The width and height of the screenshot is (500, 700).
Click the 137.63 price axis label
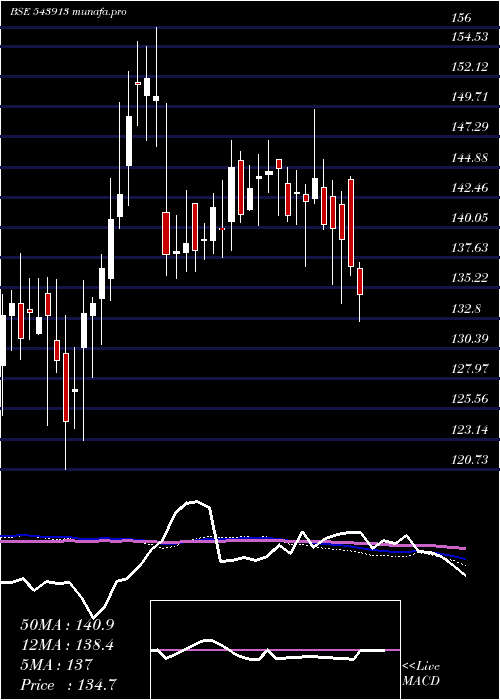[470, 248]
